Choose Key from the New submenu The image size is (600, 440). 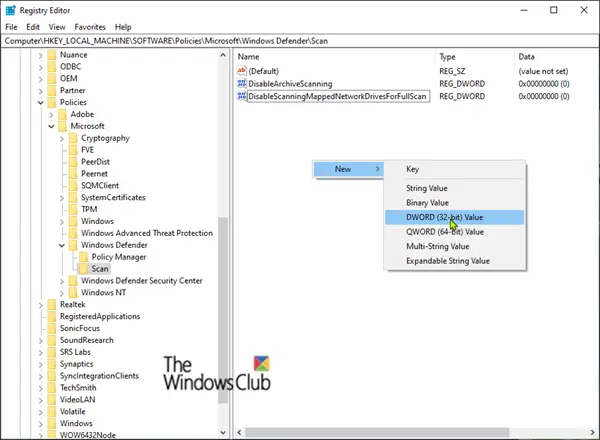(454, 169)
